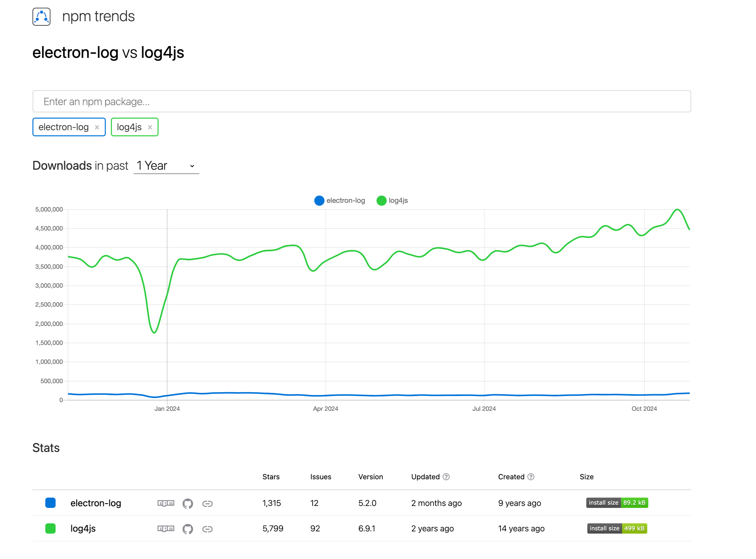Open homepage link icon for electron-log
The height and width of the screenshot is (559, 756).
[x=207, y=504]
